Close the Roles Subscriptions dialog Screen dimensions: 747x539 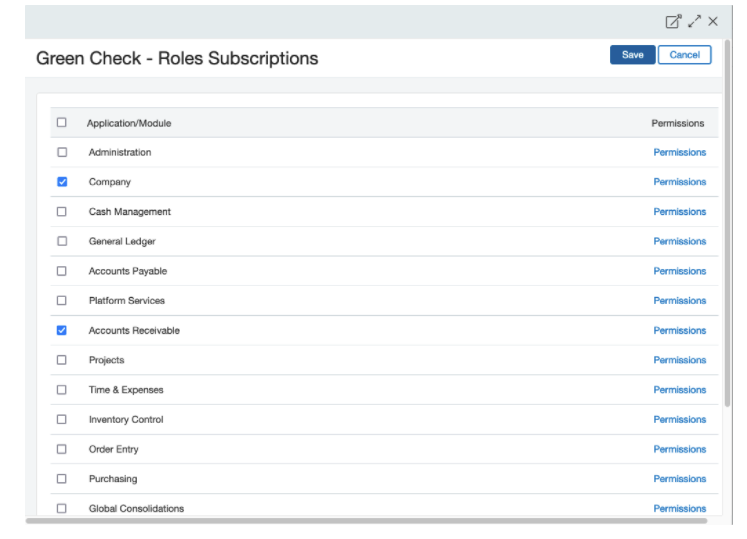click(x=713, y=21)
